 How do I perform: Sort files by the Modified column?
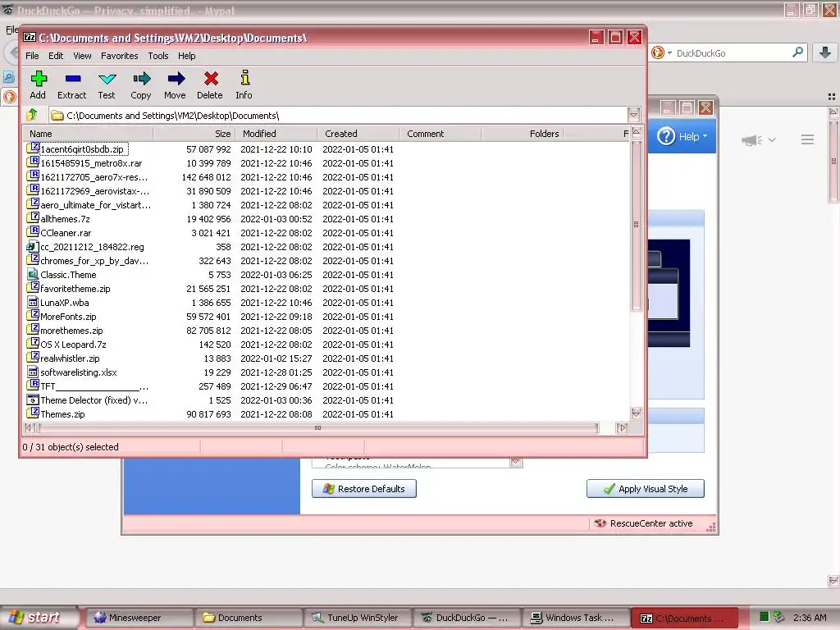(x=276, y=134)
